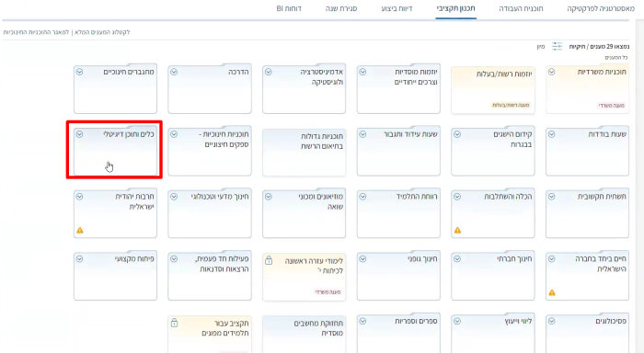Viewport: 644px width, 353px height.
Task: Open the chevron on תוכניות חינוכיות - ספקים חיצוניים card
Action: click(x=174, y=134)
